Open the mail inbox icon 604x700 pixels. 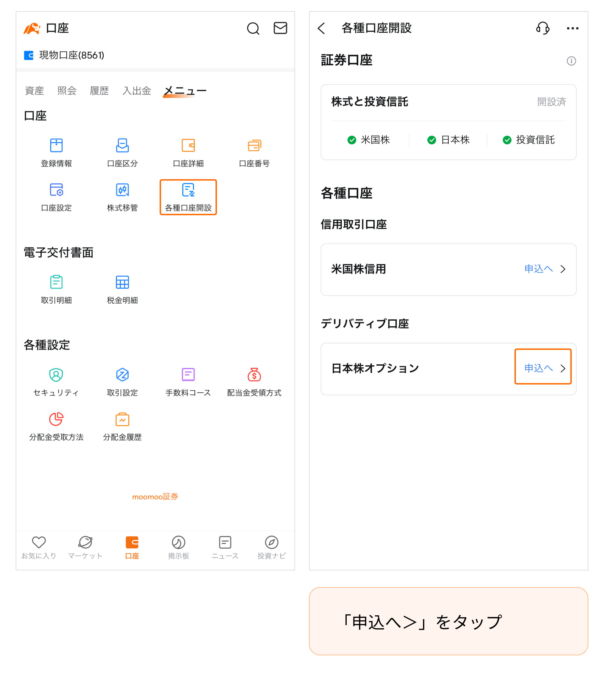[280, 28]
